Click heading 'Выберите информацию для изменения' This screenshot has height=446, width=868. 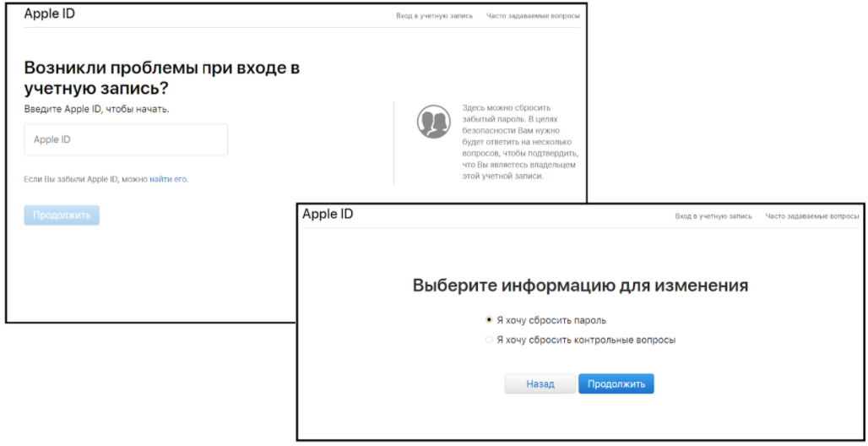point(580,286)
